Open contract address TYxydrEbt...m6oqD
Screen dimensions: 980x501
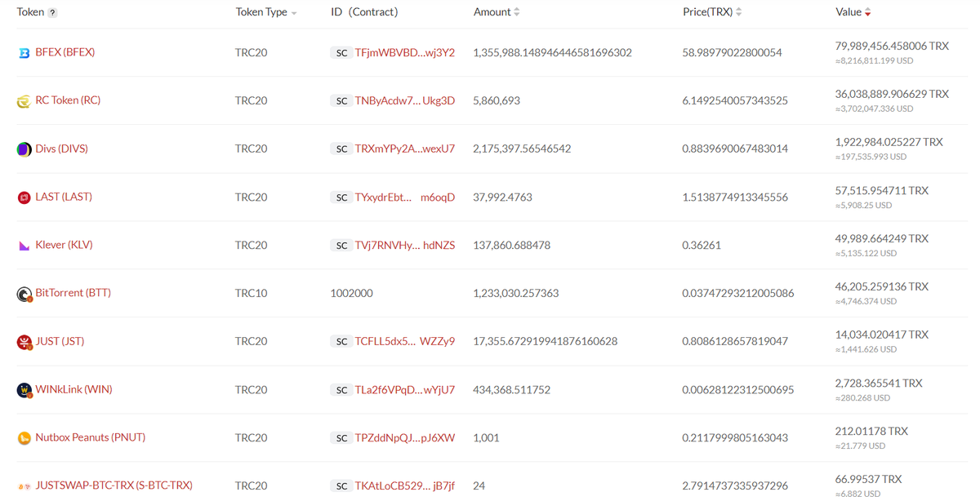click(405, 197)
